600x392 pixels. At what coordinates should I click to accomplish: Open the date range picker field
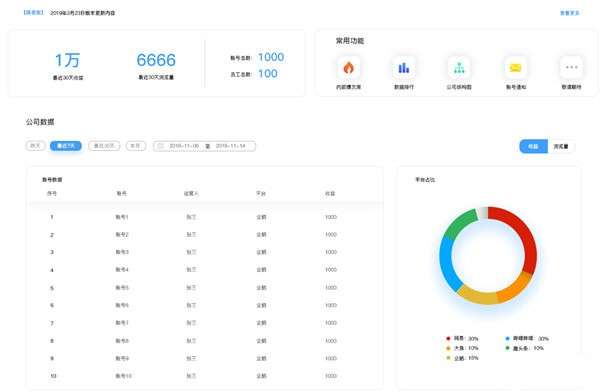204,146
